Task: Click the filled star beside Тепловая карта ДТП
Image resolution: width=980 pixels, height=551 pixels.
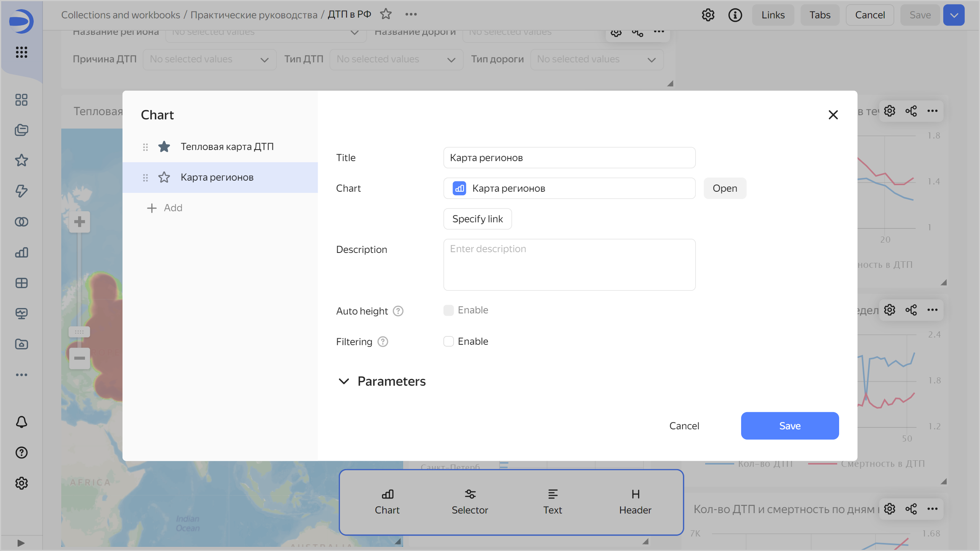Action: (164, 147)
